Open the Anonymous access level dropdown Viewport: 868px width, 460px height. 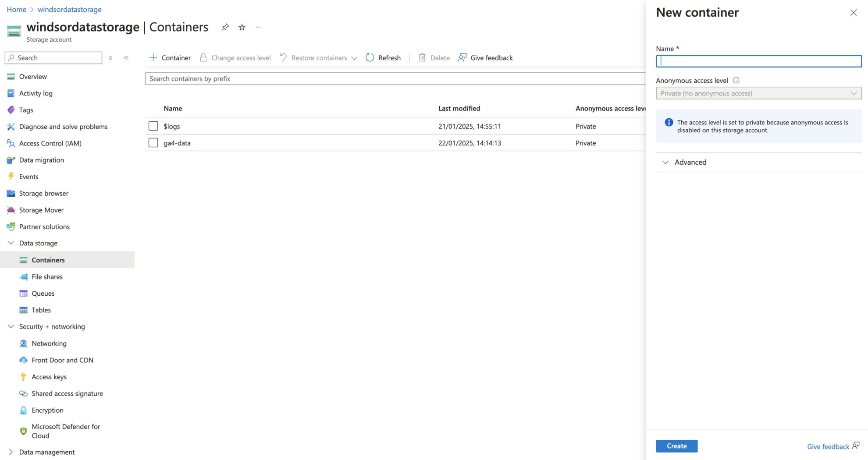[758, 93]
